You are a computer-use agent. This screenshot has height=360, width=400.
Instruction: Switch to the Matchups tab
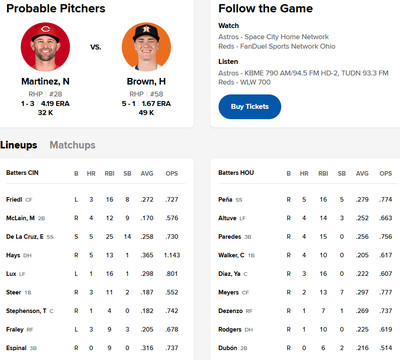pos(72,145)
